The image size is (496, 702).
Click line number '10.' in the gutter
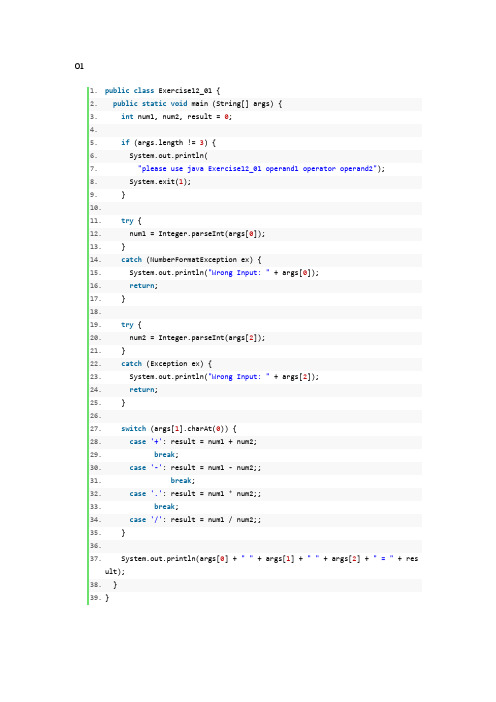pos(95,208)
